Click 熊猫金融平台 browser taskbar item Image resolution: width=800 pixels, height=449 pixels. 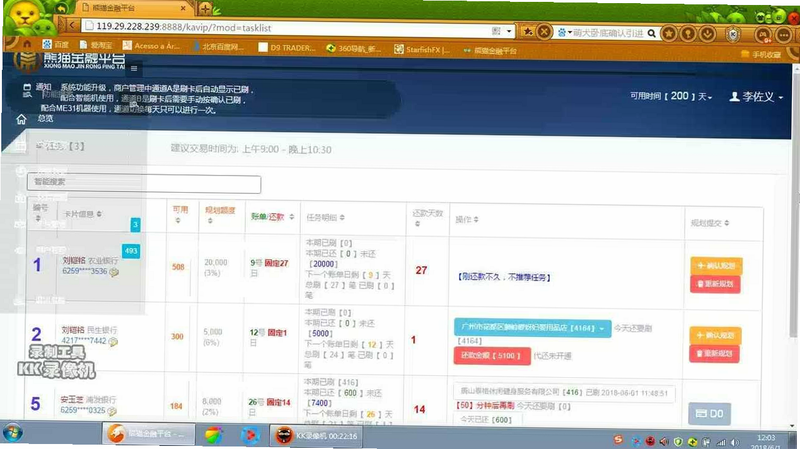(148, 434)
